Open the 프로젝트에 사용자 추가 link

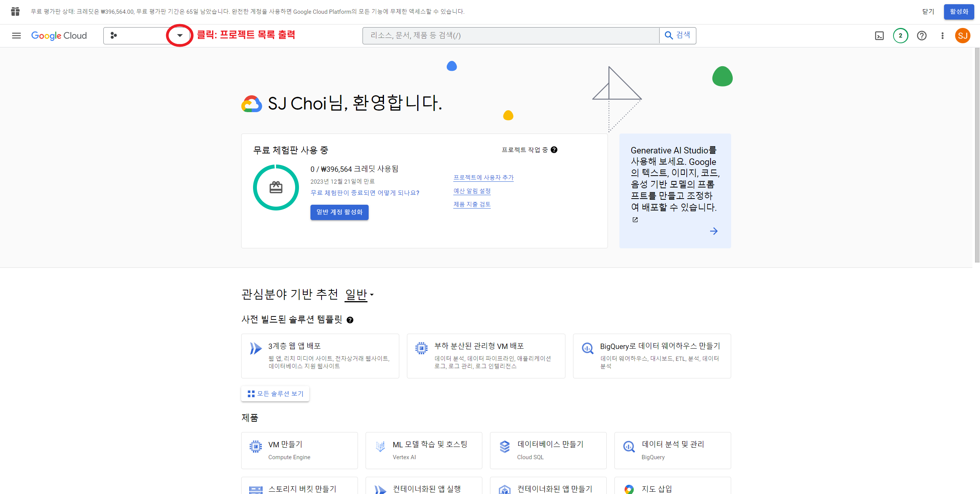[483, 178]
